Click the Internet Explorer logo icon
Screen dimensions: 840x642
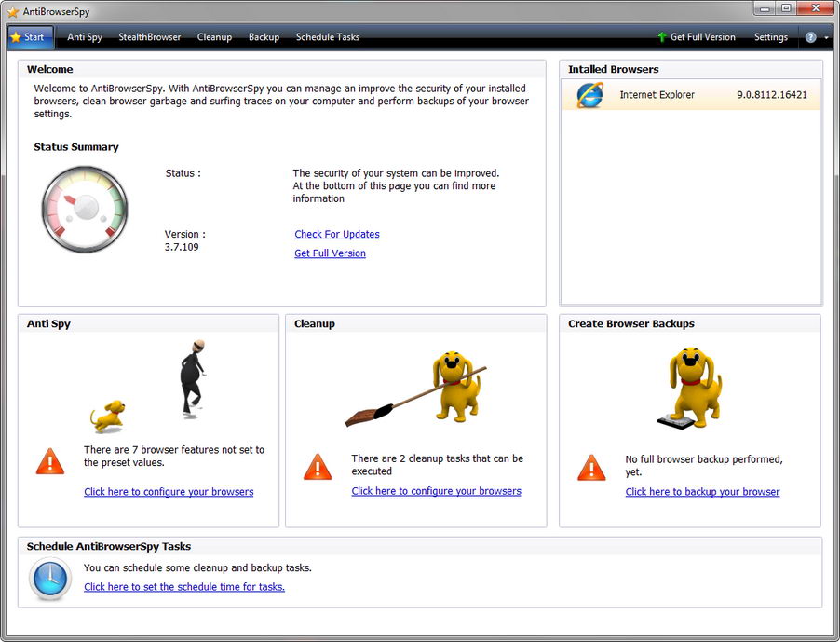point(589,95)
